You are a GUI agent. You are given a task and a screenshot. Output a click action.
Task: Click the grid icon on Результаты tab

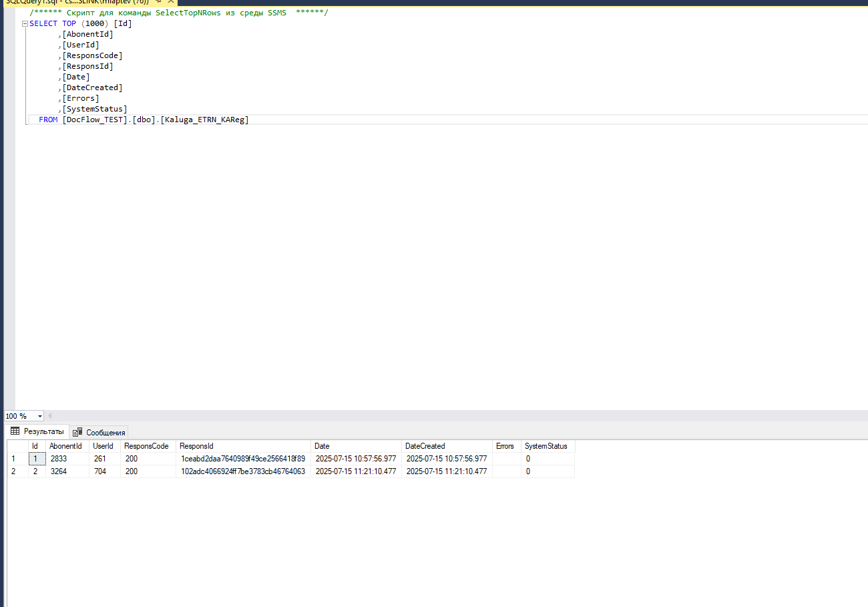tap(15, 431)
